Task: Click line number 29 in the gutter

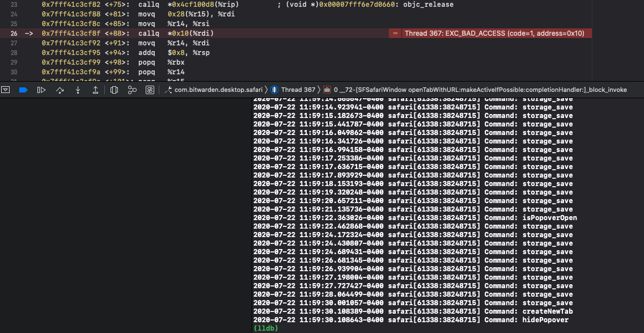Action: coord(14,62)
